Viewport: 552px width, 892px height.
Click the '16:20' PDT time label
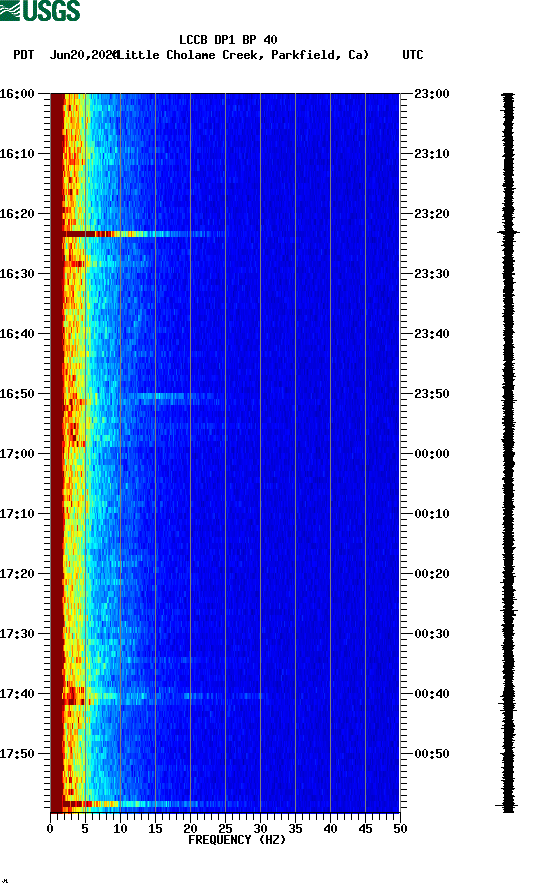click(17, 213)
